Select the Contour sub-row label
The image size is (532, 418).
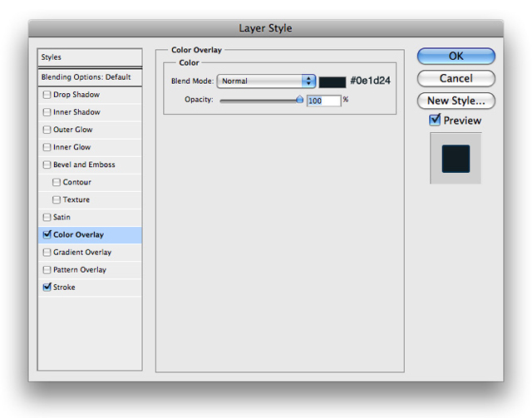click(x=77, y=182)
